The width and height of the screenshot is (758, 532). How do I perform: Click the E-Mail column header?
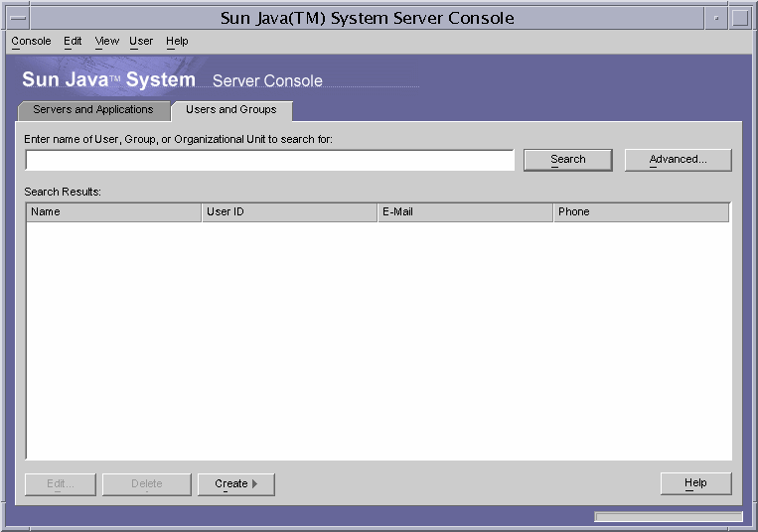[x=465, y=212]
